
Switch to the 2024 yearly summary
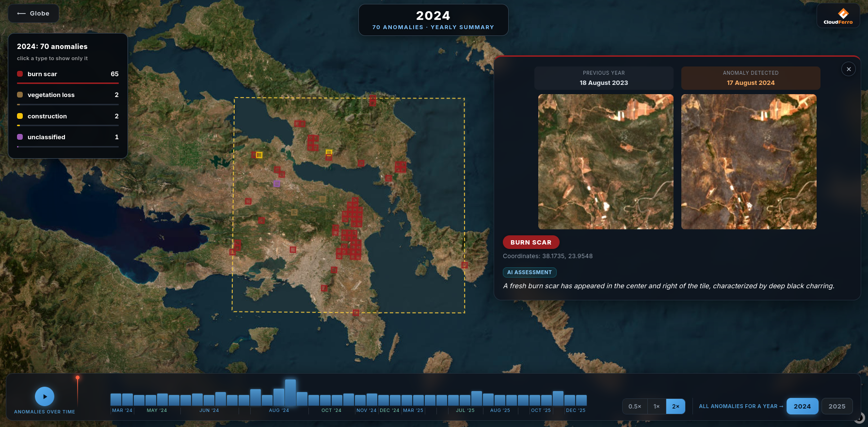802,406
